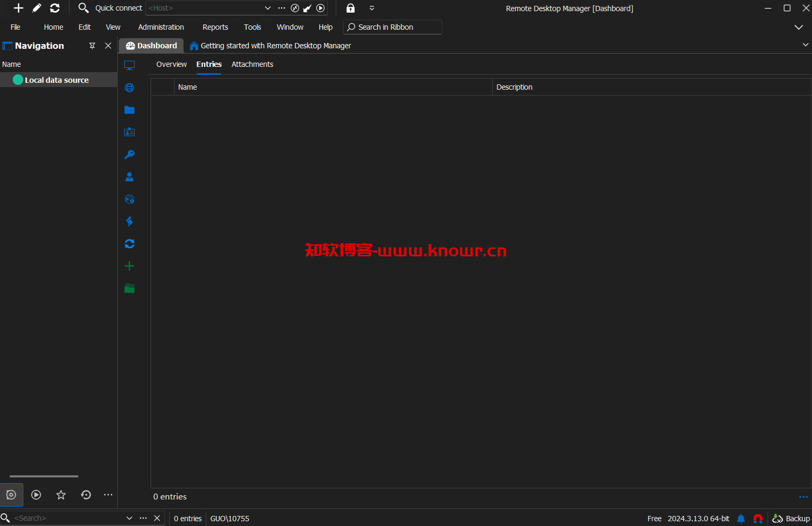This screenshot has height=526, width=812.
Task: Click the plug connect icon in Quick connect
Action: point(308,8)
